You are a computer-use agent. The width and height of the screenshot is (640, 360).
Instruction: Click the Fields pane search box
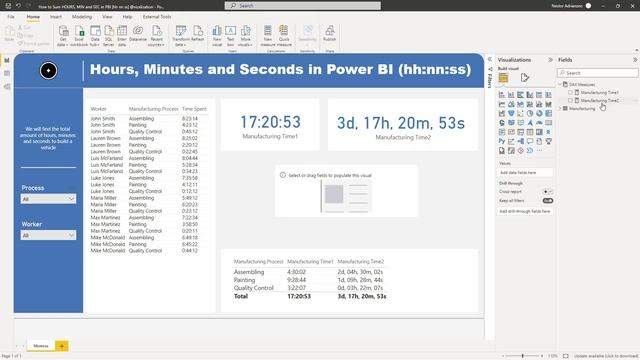click(598, 73)
